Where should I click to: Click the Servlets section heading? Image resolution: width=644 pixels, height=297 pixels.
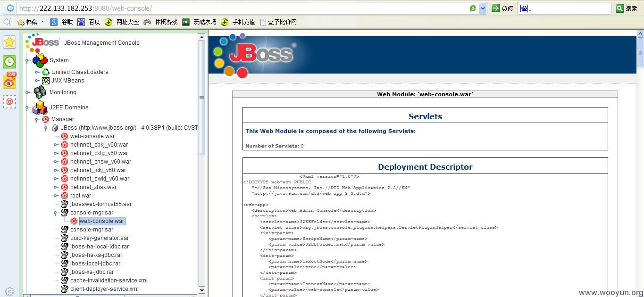tap(425, 116)
